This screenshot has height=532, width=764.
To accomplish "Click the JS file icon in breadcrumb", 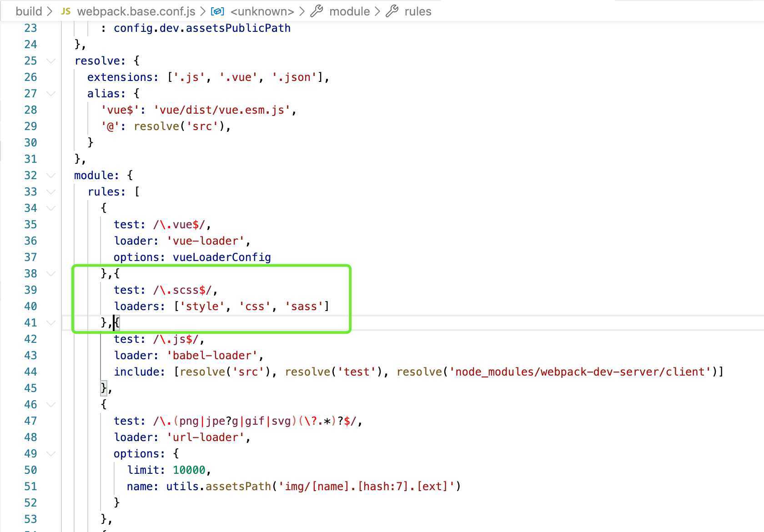I will click(x=66, y=11).
